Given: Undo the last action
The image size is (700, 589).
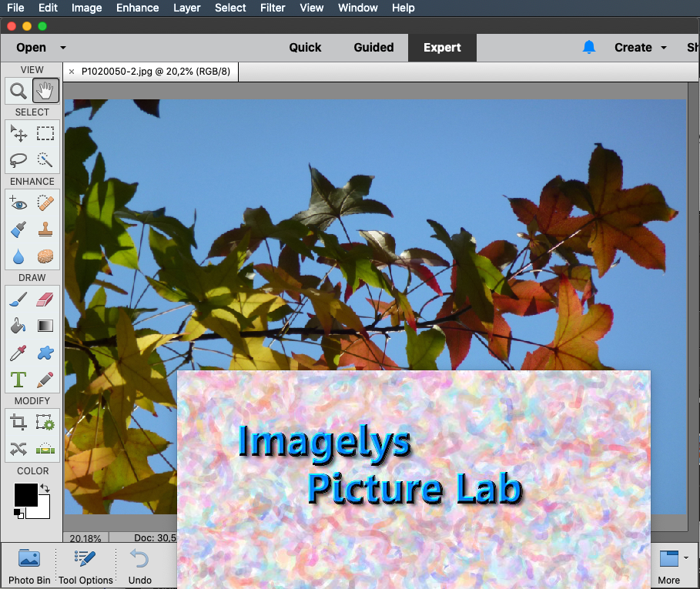Looking at the screenshot, I should coord(139,567).
